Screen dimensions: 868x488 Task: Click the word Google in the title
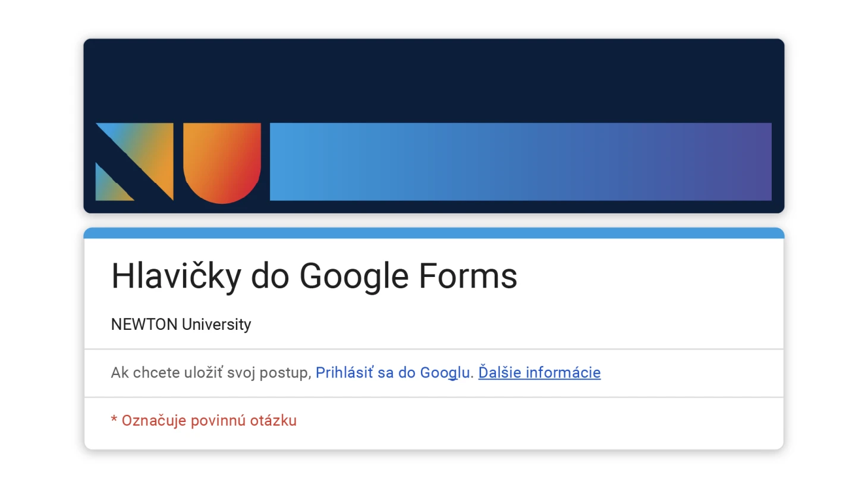(354, 276)
